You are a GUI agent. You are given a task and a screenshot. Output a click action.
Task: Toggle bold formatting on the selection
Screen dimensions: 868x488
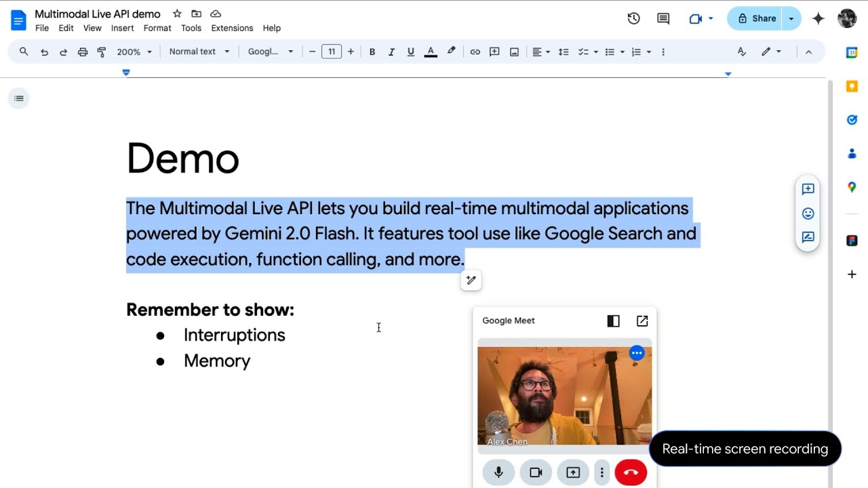[x=372, y=52]
